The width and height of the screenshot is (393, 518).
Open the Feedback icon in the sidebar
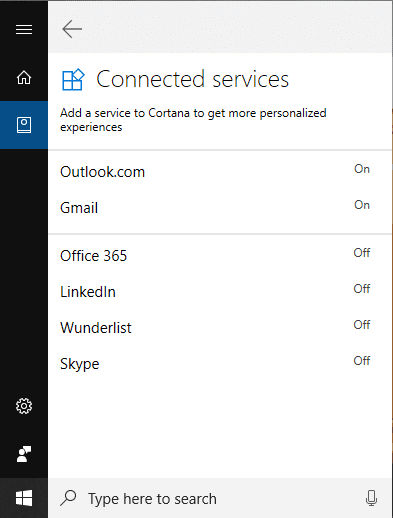24,454
